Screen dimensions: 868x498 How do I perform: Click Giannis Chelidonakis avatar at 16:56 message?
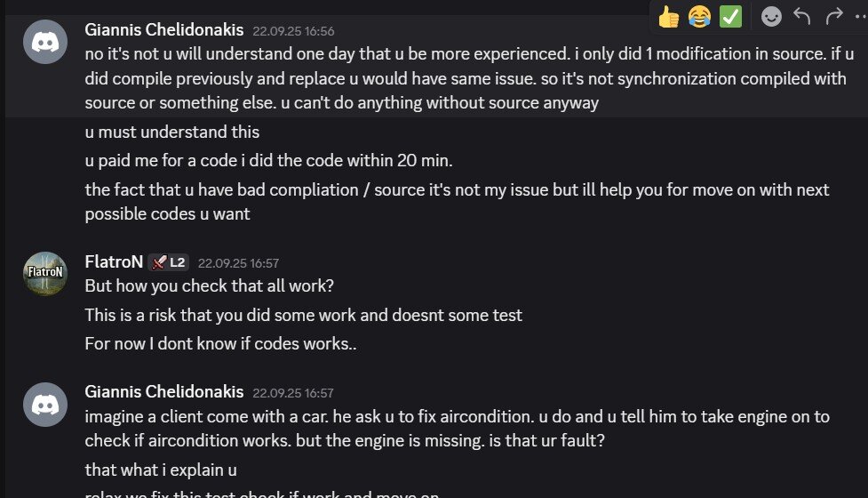(x=45, y=42)
